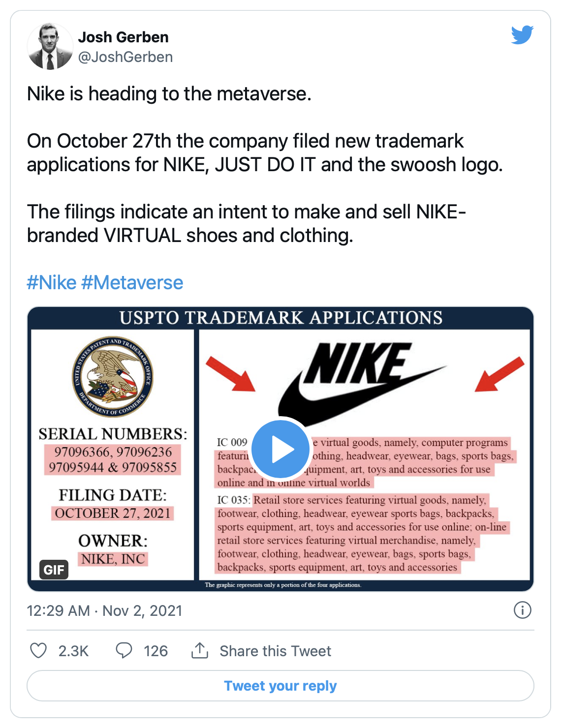Open tweet timestamp 12:29 AM Nov 2, 2021
This screenshot has height=728, width=561.
pyautogui.click(x=104, y=610)
